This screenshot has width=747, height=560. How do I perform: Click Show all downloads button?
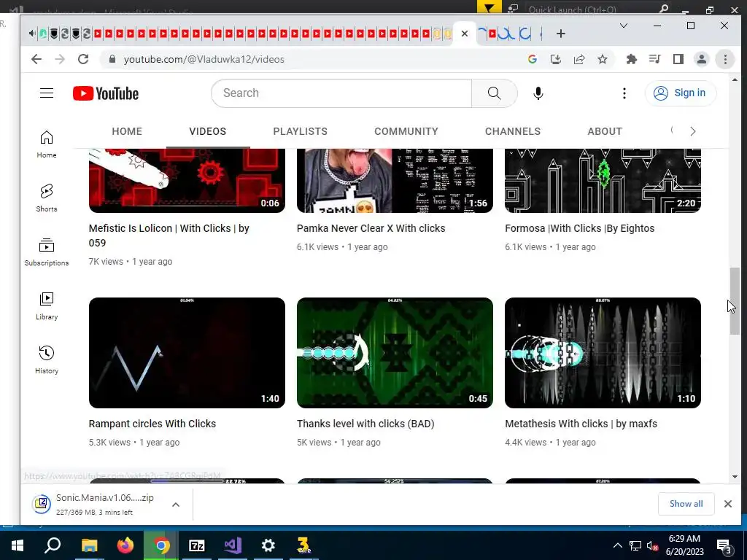coord(686,504)
